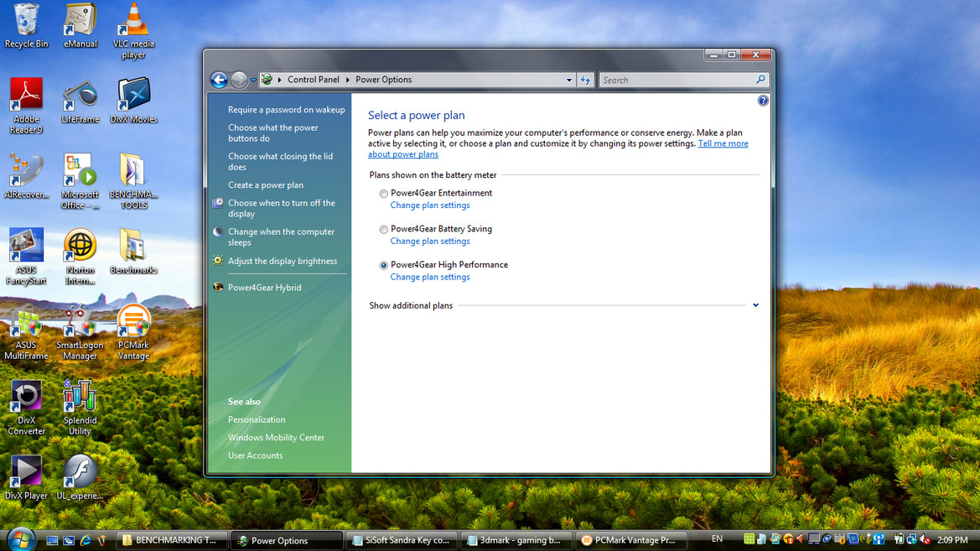Select Power4Gear Battery Saving power plan
The width and height of the screenshot is (980, 551).
(383, 230)
